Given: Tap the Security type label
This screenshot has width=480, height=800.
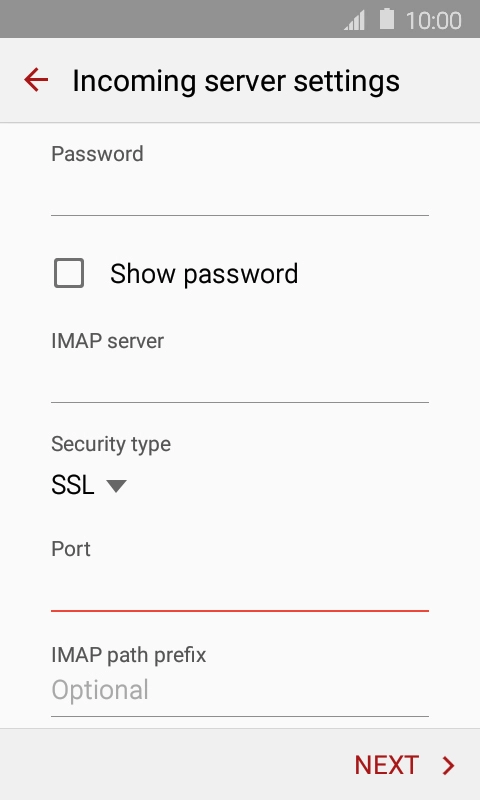Looking at the screenshot, I should coord(111,444).
